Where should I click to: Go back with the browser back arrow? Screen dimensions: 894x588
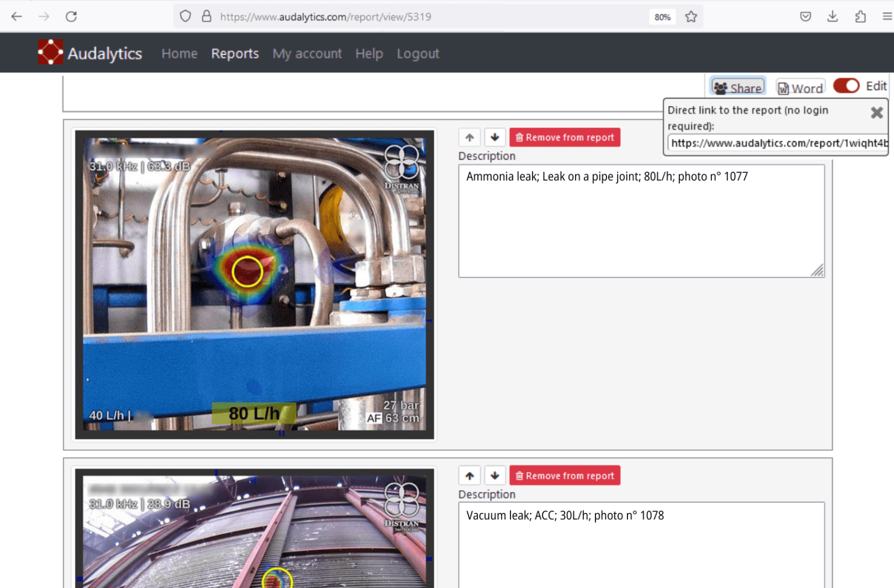(x=16, y=16)
